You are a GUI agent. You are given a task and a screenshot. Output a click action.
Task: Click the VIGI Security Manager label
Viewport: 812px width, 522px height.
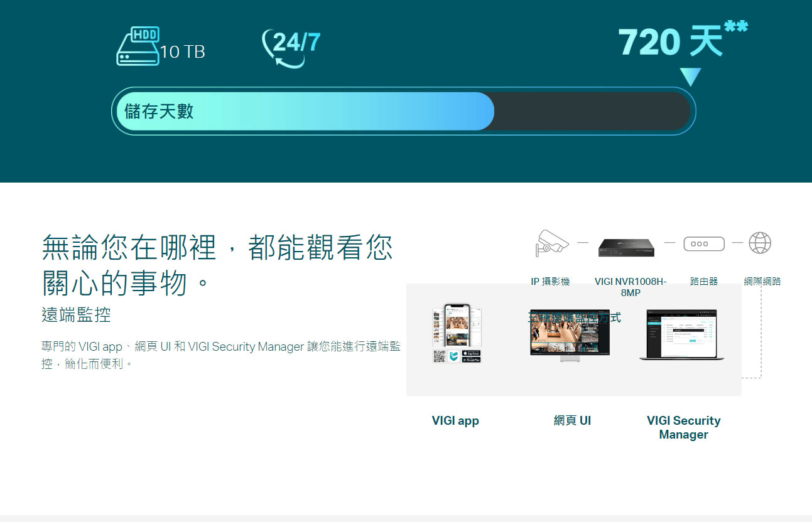point(683,427)
